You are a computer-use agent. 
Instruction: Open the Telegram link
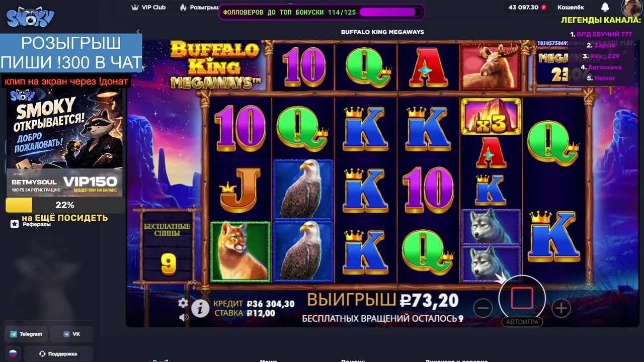[27, 334]
